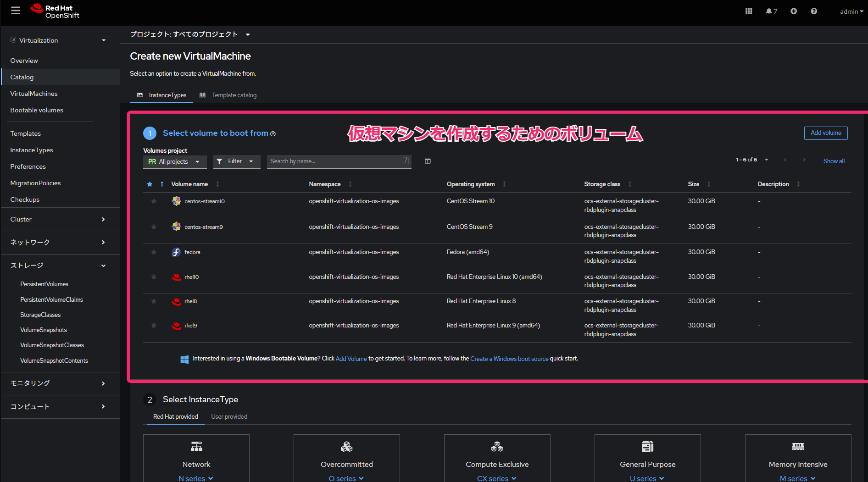Screen dimensions: 868x482
Task: Open VolumeSnapshots in sidebar
Action: point(44,330)
